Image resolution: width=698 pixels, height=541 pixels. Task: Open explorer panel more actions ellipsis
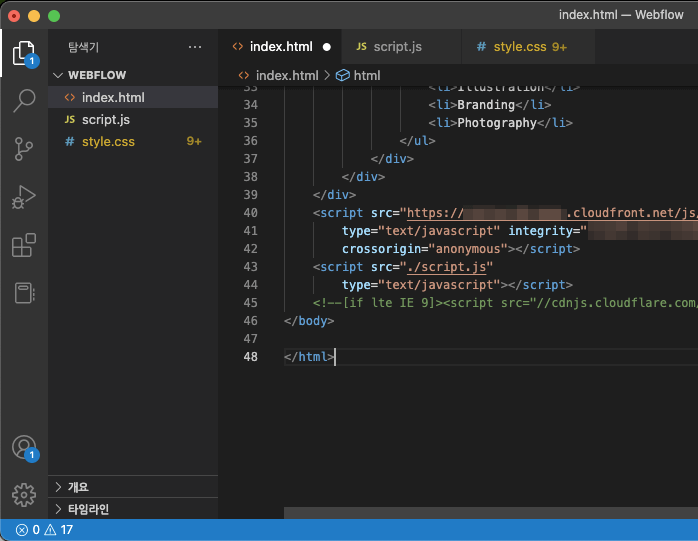[195, 47]
